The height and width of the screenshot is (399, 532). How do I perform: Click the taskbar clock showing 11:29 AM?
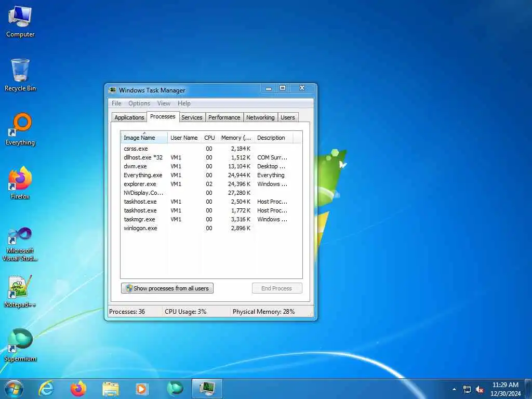pos(505,389)
